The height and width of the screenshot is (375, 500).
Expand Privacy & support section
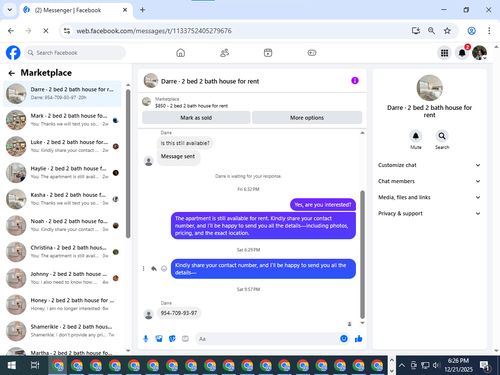click(429, 213)
